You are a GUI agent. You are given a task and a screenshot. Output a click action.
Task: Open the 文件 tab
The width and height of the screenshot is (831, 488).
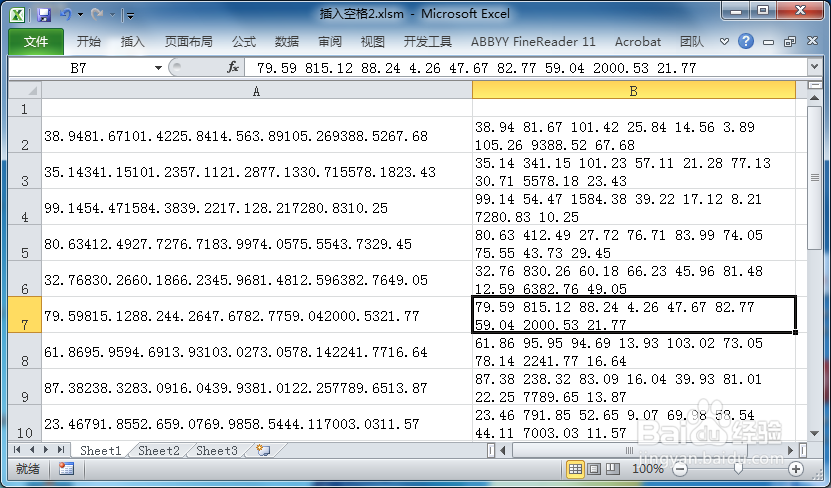tap(36, 42)
